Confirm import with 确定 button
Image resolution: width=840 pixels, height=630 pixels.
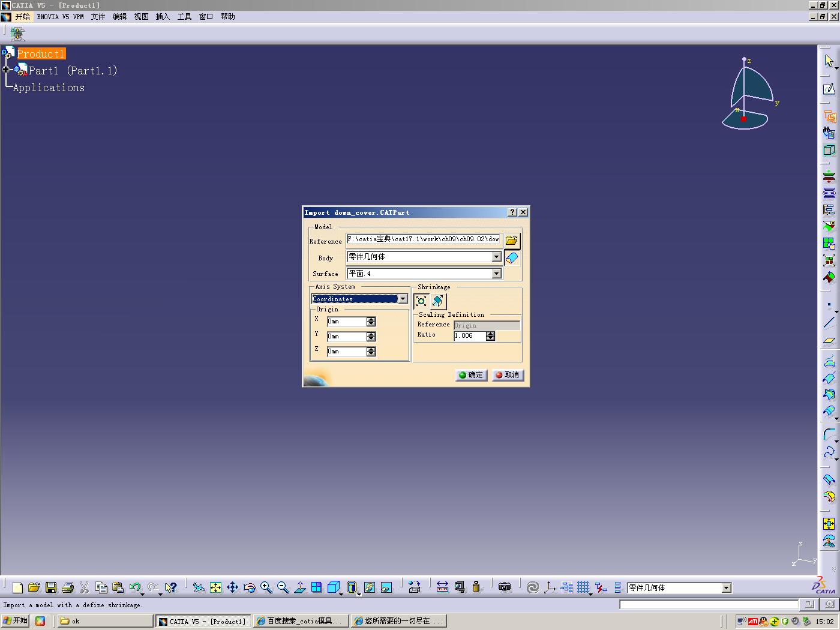[471, 375]
